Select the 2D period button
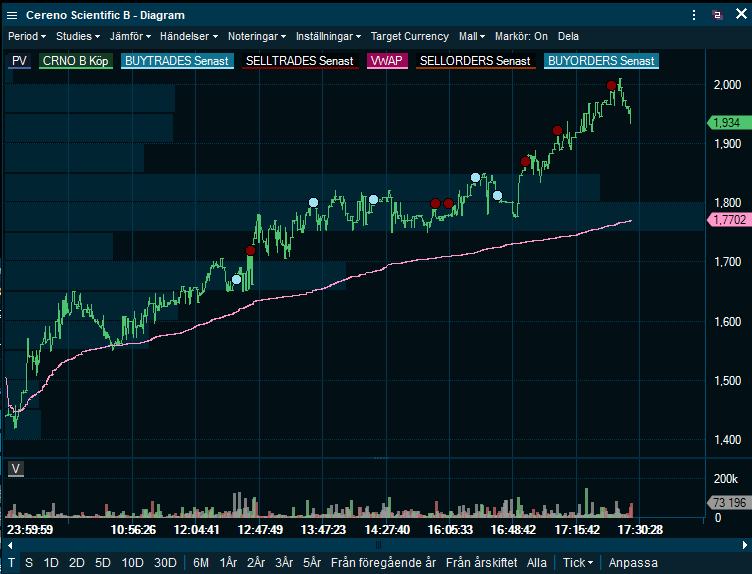Image resolution: width=752 pixels, height=574 pixels. [77, 562]
